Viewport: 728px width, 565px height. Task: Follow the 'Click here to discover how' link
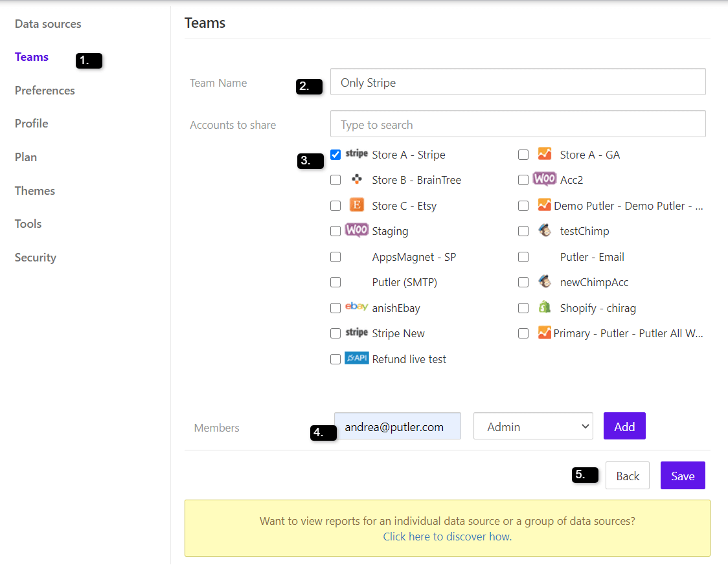pyautogui.click(x=447, y=537)
